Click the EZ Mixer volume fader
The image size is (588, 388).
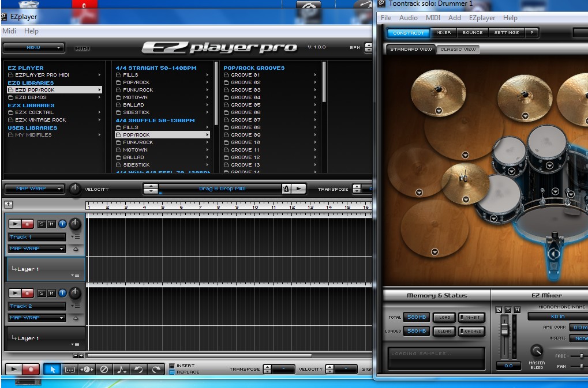[x=504, y=328]
